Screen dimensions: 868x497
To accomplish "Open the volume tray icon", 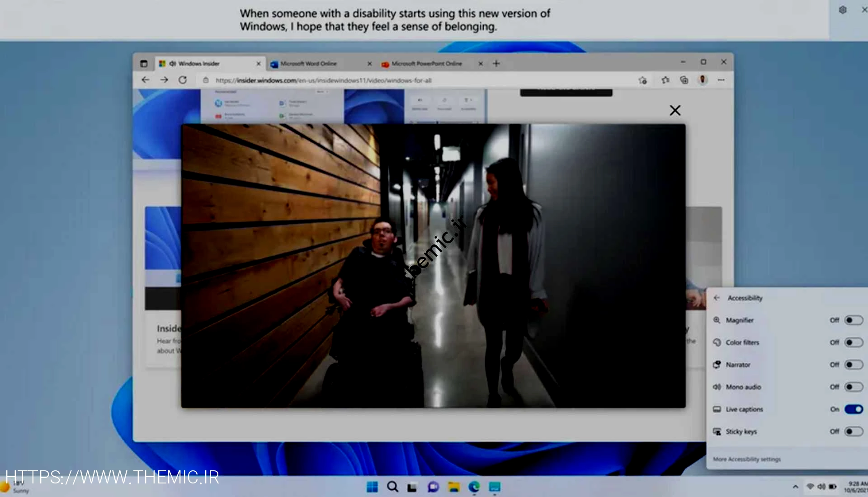I will (821, 487).
